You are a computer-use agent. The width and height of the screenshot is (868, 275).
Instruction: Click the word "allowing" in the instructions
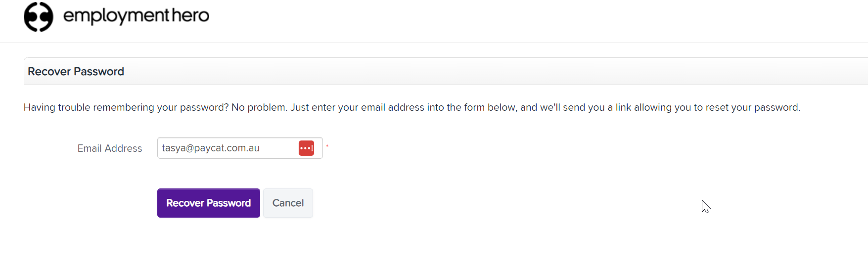click(x=653, y=107)
